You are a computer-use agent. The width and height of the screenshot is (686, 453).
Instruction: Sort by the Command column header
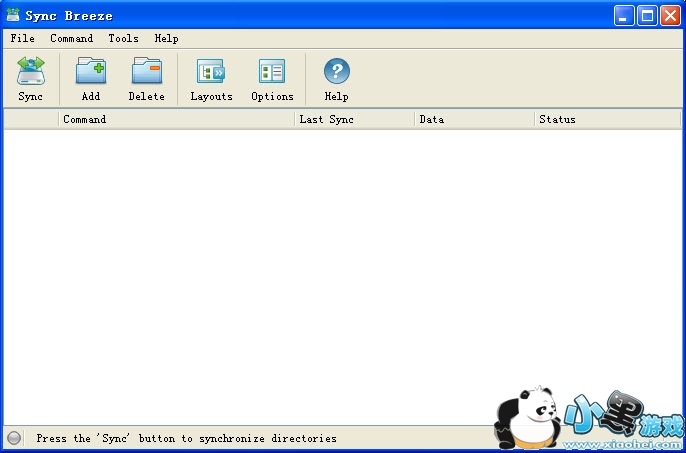click(176, 119)
